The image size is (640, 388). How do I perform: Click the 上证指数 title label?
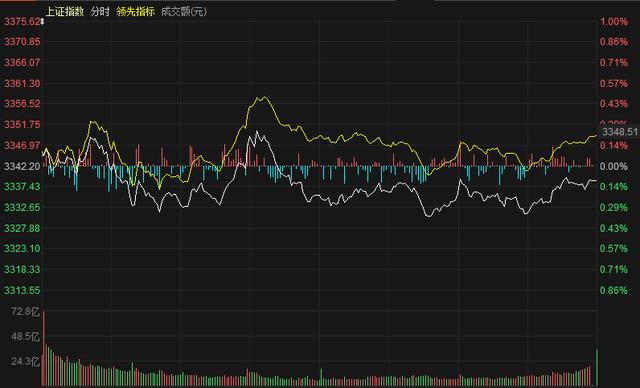click(64, 11)
